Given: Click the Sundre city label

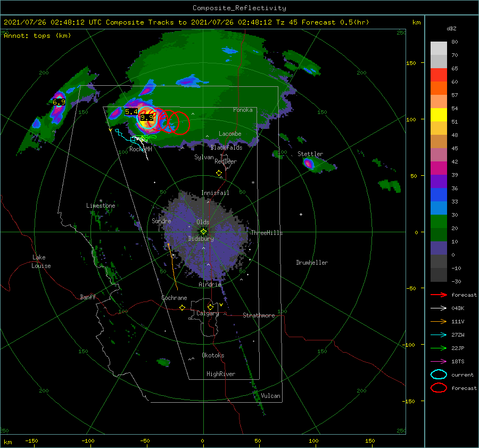Looking at the screenshot, I should [x=161, y=221].
